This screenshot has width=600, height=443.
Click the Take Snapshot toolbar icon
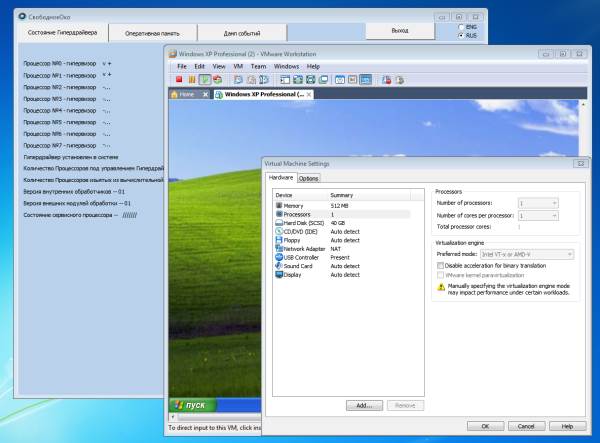coord(238,80)
